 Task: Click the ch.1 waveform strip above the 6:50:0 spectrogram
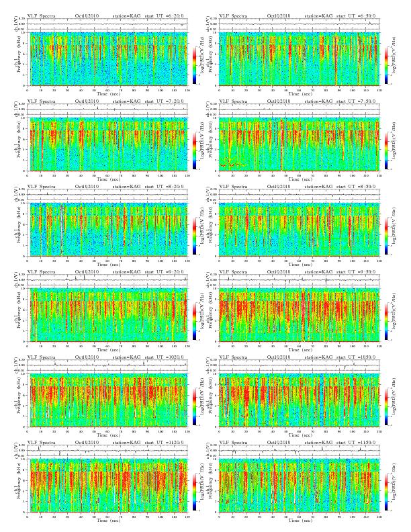[299, 24]
